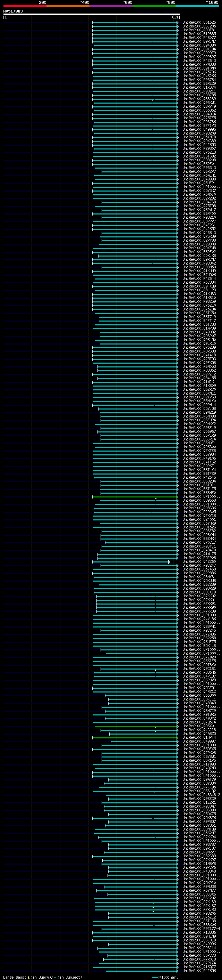222x980 pixels.
Task: Select the UniRef100_A9P9T9 label
Action: pos(199,53)
